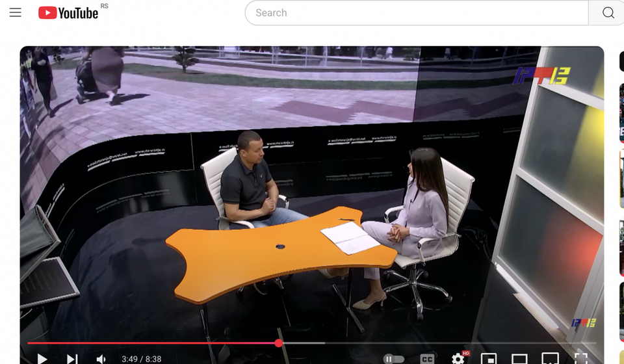Image resolution: width=624 pixels, height=364 pixels.
Task: Click the red progress bar scrubber handle
Action: 279,343
